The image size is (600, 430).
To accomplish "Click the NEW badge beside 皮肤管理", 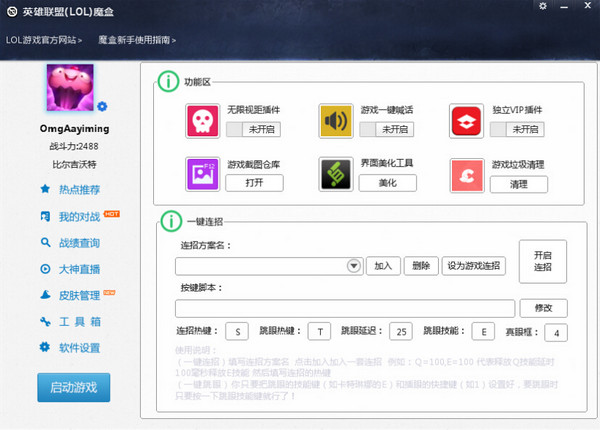I will pos(109,293).
